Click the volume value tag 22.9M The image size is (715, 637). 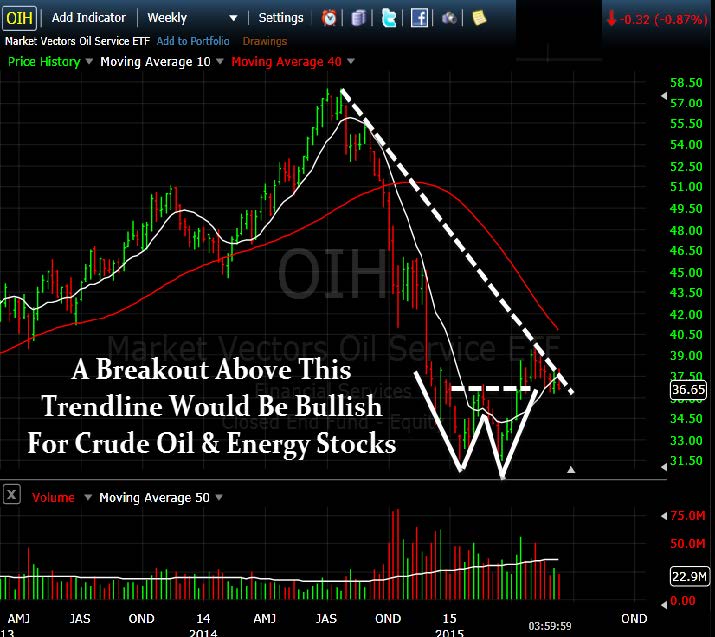coord(689,576)
